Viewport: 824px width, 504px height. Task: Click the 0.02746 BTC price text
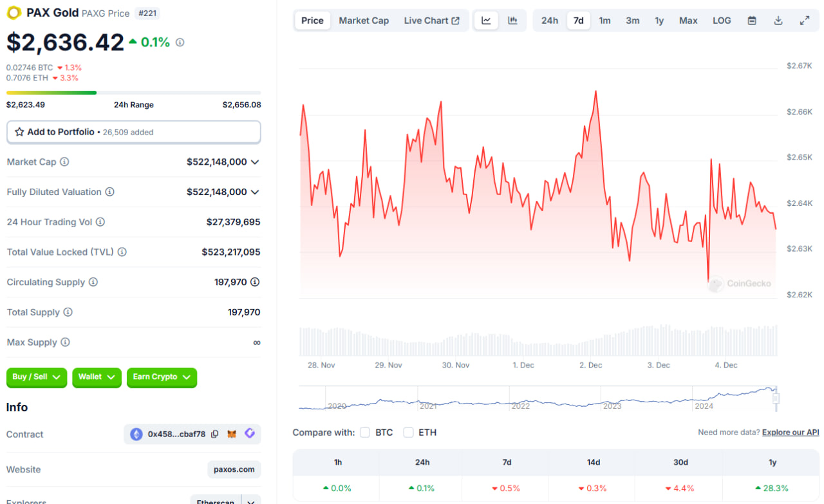tap(30, 68)
